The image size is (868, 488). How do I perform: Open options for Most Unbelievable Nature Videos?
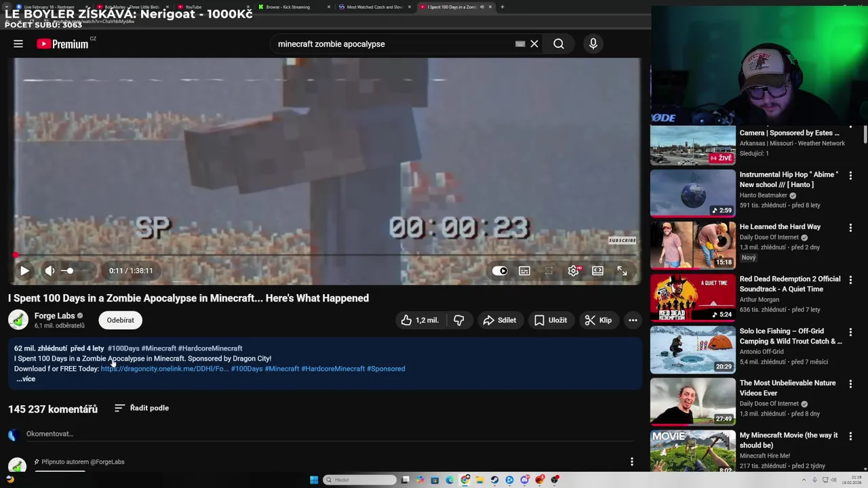pos(850,384)
